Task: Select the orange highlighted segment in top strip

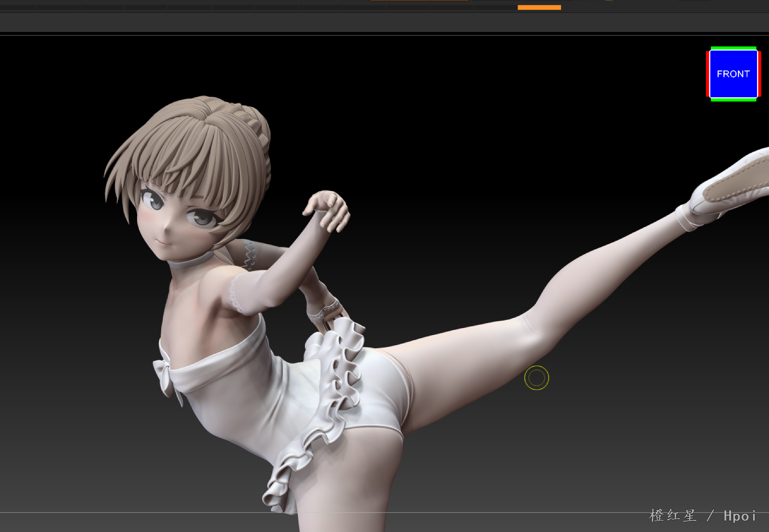Action: pyautogui.click(x=539, y=8)
